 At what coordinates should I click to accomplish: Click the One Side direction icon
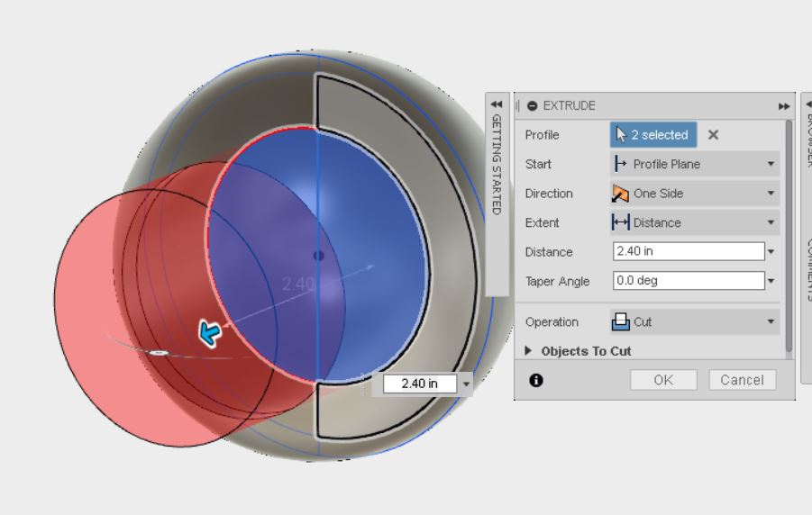[x=620, y=194]
